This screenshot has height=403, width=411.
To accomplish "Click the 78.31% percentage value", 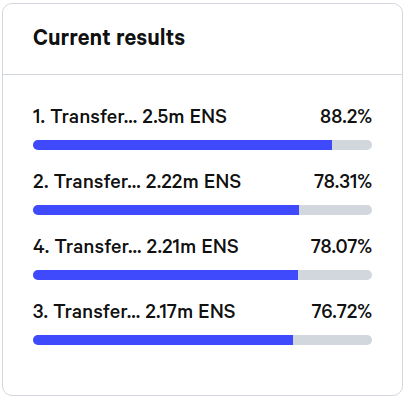I will point(343,181).
